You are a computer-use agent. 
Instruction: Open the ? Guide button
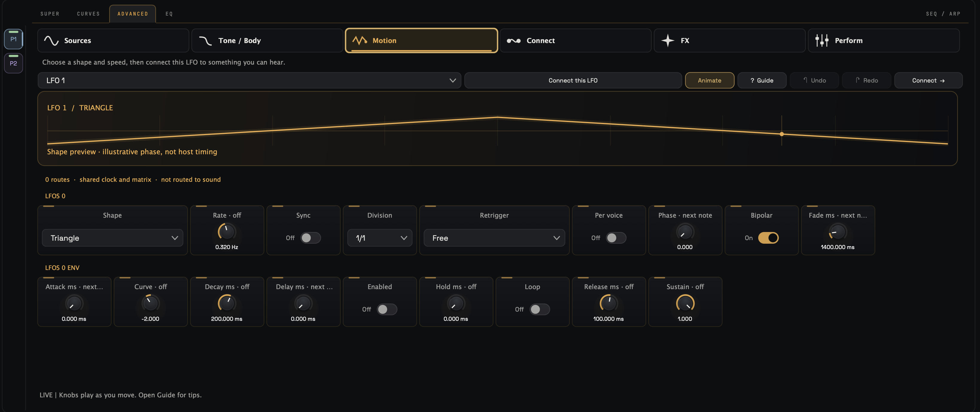(762, 80)
